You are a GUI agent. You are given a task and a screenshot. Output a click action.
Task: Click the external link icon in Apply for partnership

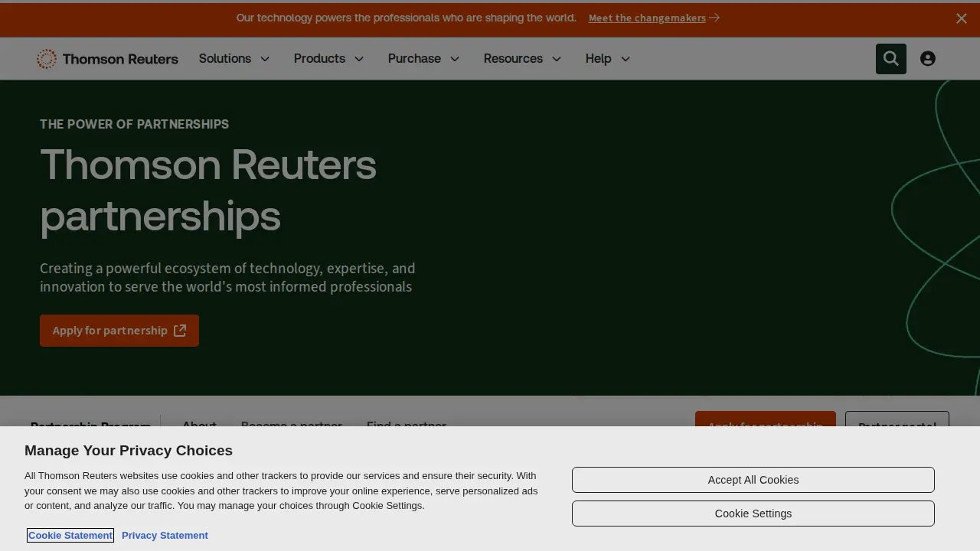point(180,331)
